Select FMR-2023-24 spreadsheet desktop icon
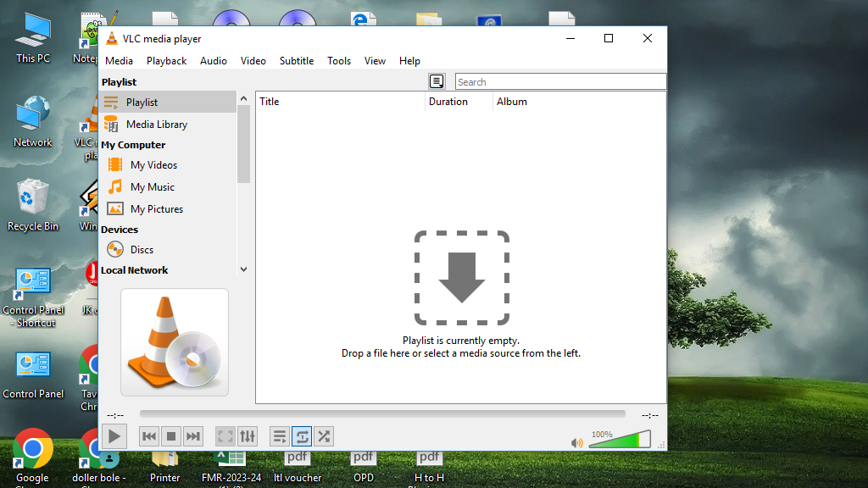This screenshot has width=868, height=488. click(x=231, y=468)
